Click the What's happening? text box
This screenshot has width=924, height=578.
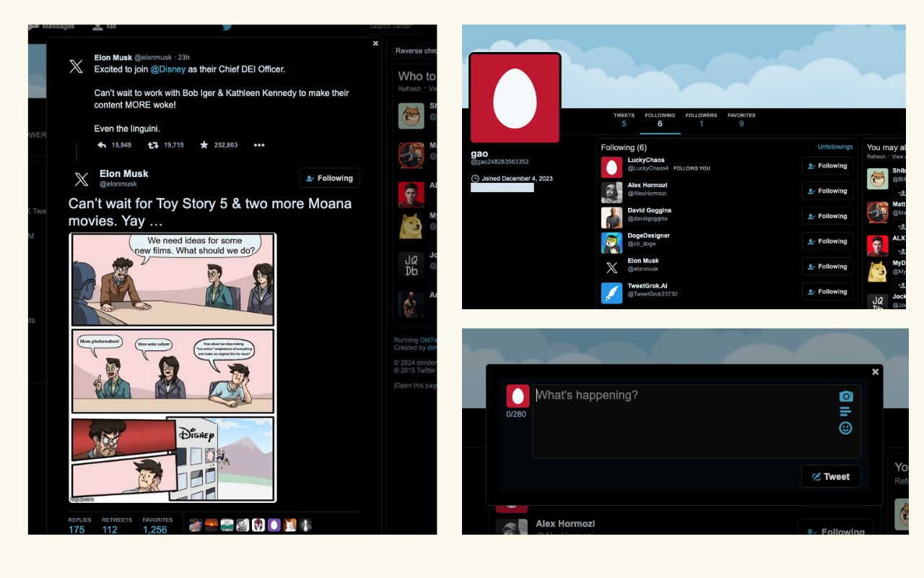tap(697, 421)
